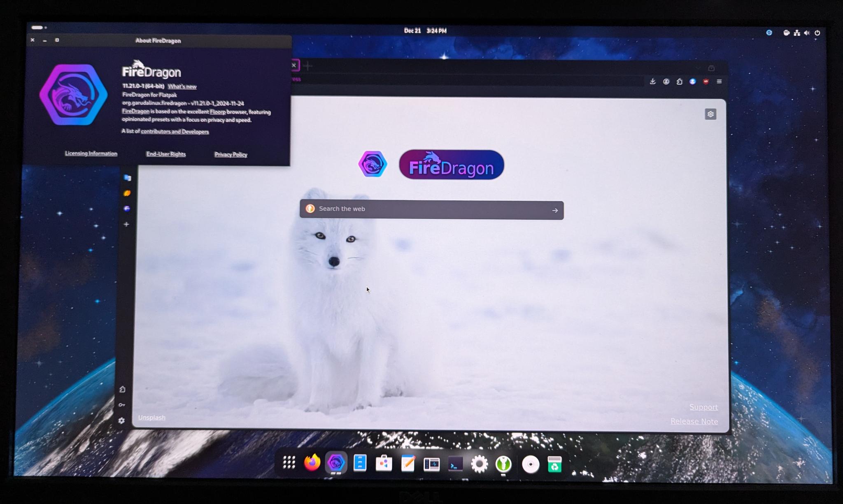Open the blue Floorp web panel
Viewport: 843px width, 504px height.
(127, 209)
